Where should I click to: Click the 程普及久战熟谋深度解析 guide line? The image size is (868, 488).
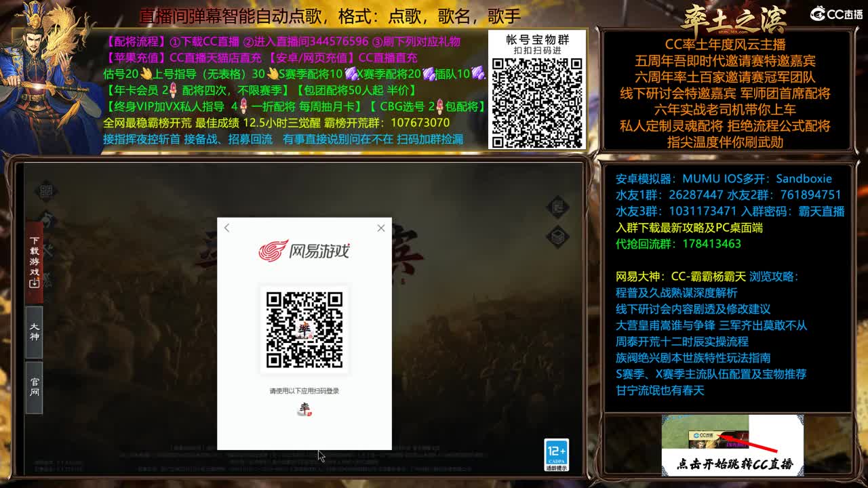tap(676, 293)
